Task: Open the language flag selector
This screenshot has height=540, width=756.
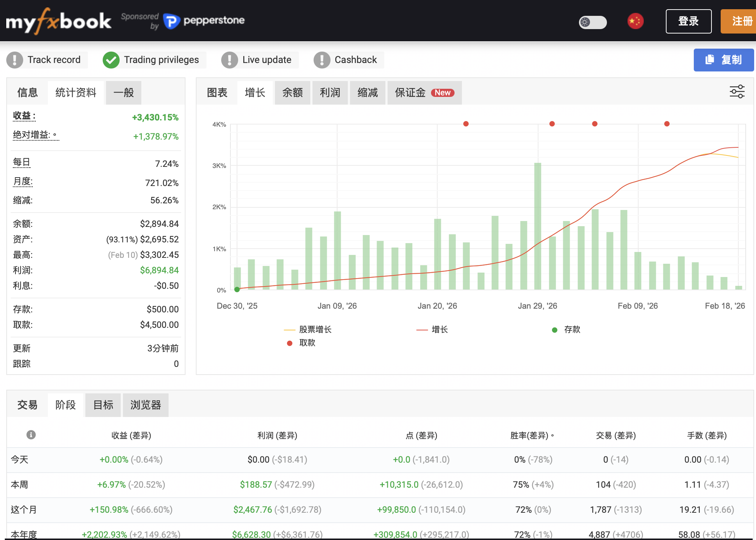Action: [636, 21]
